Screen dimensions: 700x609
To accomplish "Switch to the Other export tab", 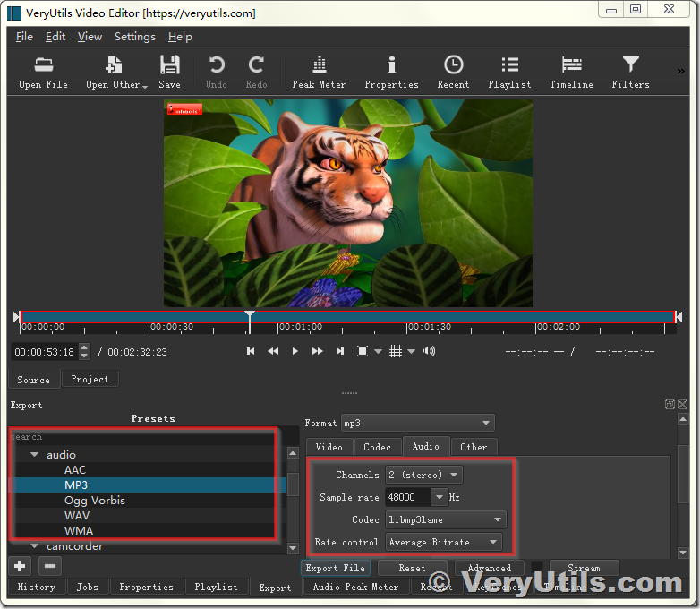I will (x=474, y=447).
